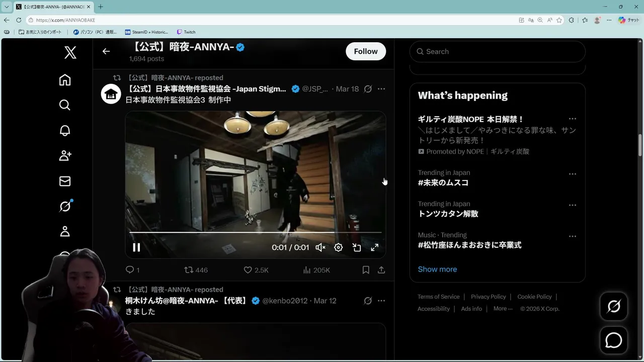Open the browser tab list dropdown
The image size is (644, 362).
[x=7, y=7]
